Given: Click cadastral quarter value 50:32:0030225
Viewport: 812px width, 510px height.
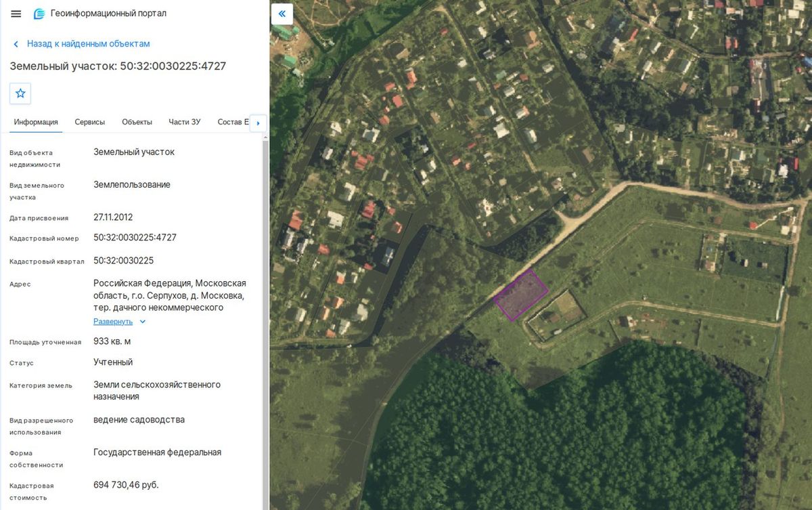Looking at the screenshot, I should [124, 261].
